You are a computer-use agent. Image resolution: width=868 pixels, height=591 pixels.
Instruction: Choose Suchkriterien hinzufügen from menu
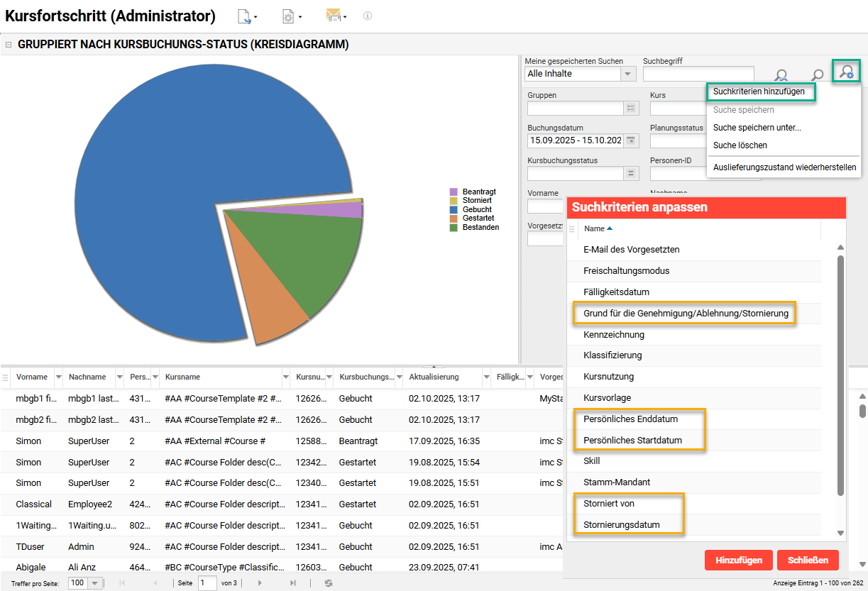click(x=758, y=92)
